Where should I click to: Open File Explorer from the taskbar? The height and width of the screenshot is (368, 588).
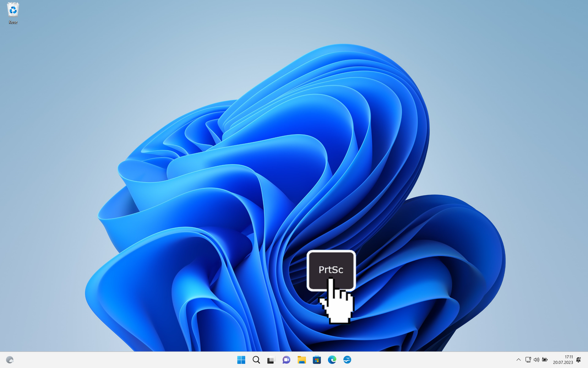tap(302, 360)
